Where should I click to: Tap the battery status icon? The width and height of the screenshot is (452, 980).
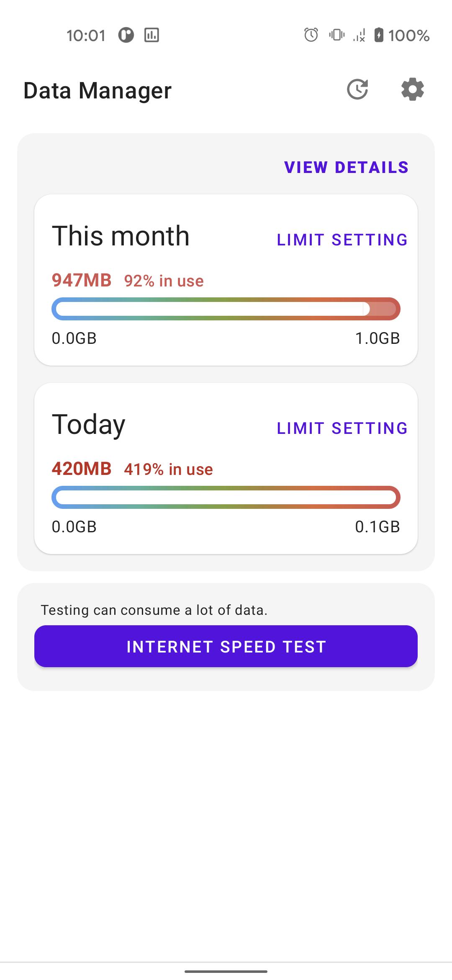click(x=379, y=35)
